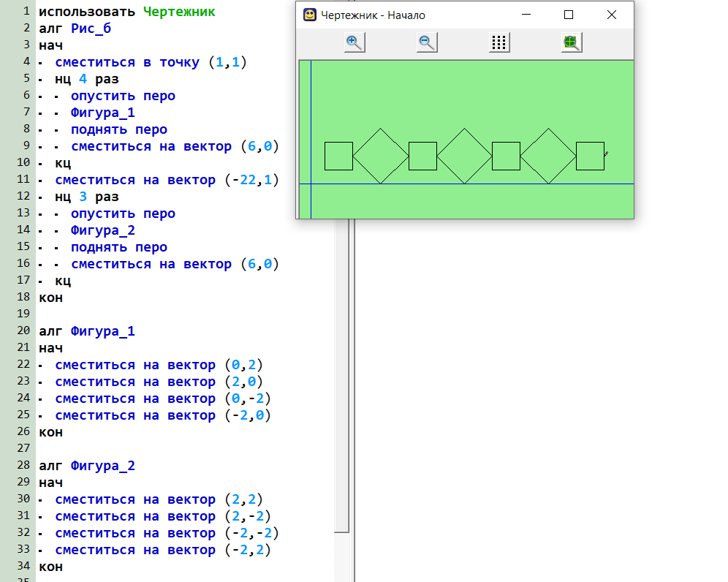This screenshot has width=728, height=582.
Task: Click the zoom out magnifier in Чертежник window
Action: tap(427, 42)
